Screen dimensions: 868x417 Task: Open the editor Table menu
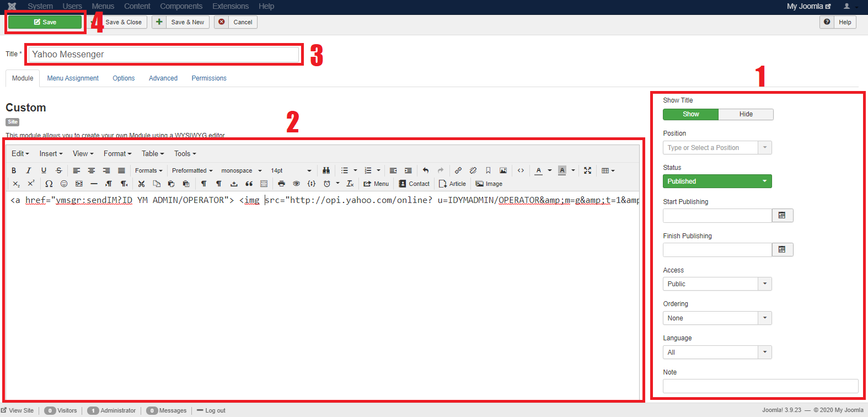[x=153, y=154]
